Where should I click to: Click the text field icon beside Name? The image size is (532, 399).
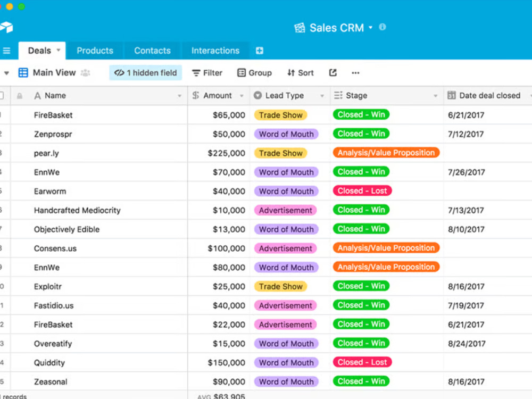pos(37,96)
